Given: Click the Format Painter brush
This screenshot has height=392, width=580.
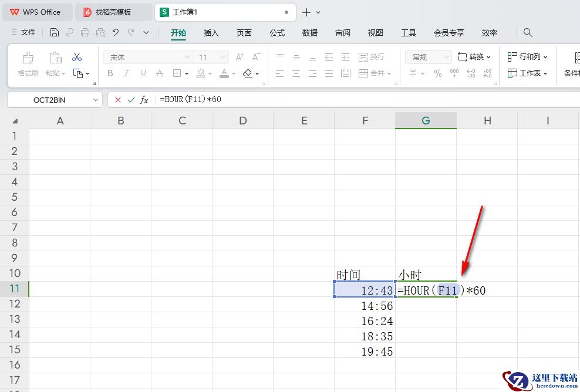Looking at the screenshot, I should pyautogui.click(x=28, y=58).
